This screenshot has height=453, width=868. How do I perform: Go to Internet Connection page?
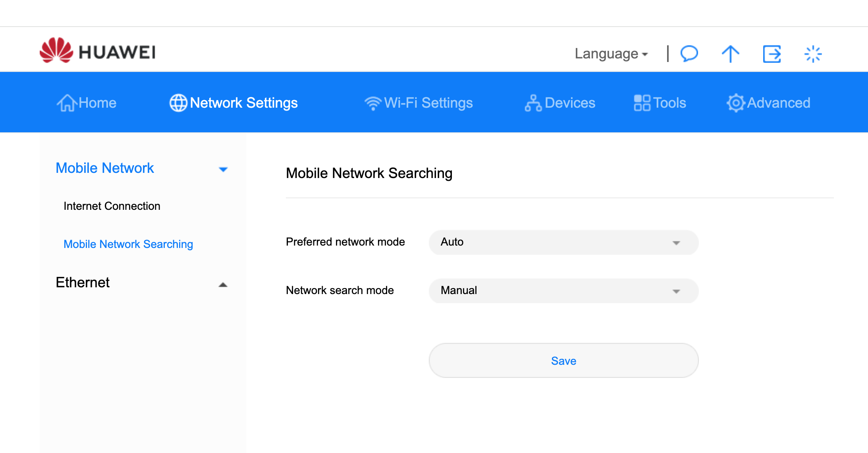tap(112, 206)
